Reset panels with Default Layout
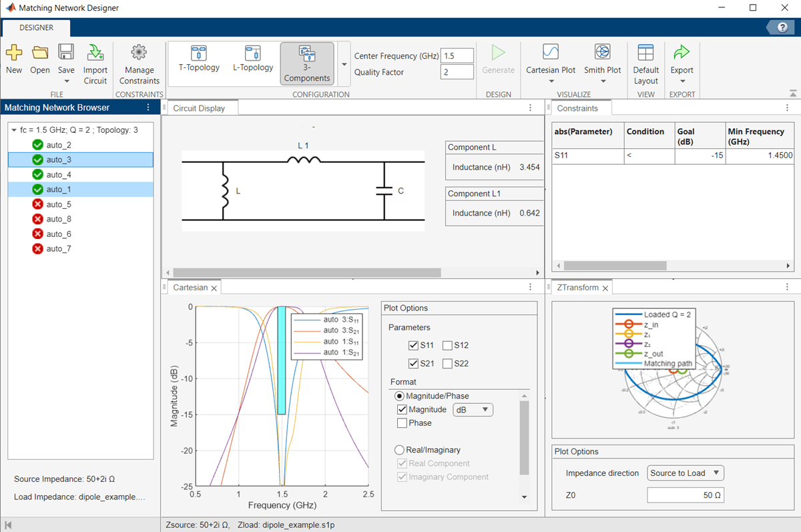Screen dimensions: 801x532 point(645,53)
